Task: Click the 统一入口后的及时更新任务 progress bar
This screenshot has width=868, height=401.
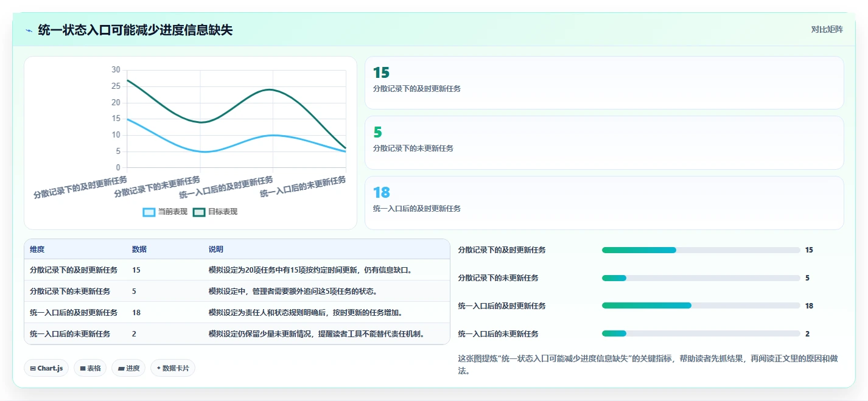Action: point(701,306)
